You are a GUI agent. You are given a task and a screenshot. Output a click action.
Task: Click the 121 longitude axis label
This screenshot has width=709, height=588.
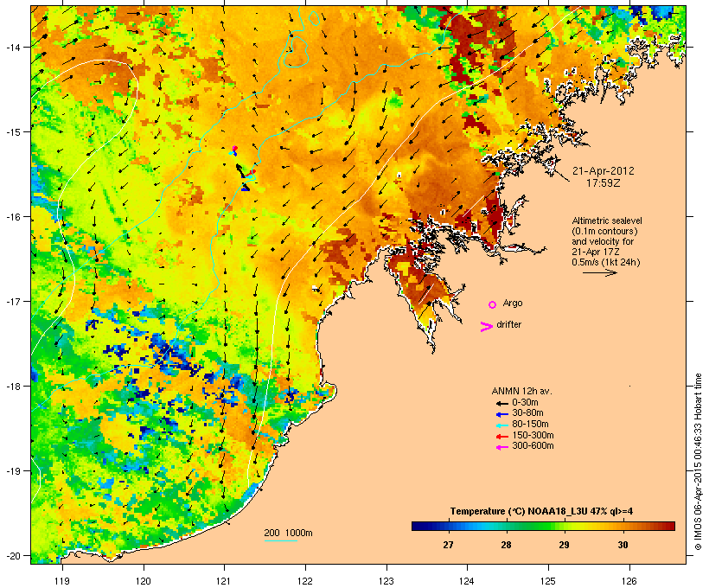224,580
